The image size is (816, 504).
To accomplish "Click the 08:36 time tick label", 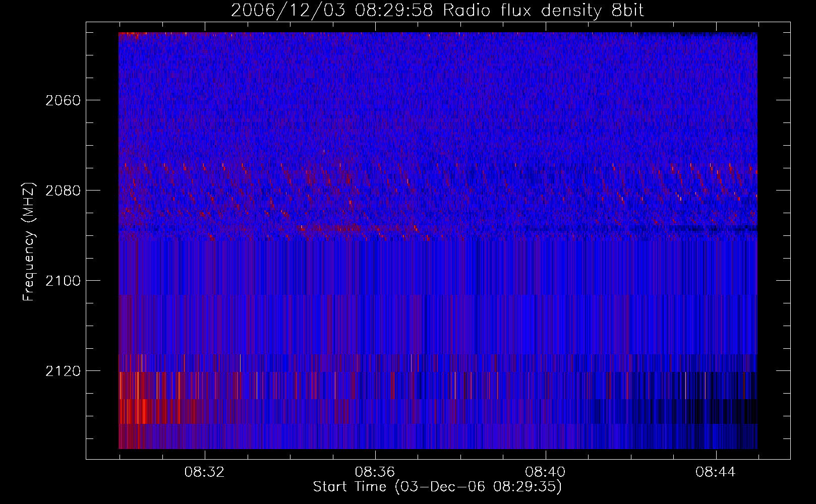I will [x=375, y=472].
